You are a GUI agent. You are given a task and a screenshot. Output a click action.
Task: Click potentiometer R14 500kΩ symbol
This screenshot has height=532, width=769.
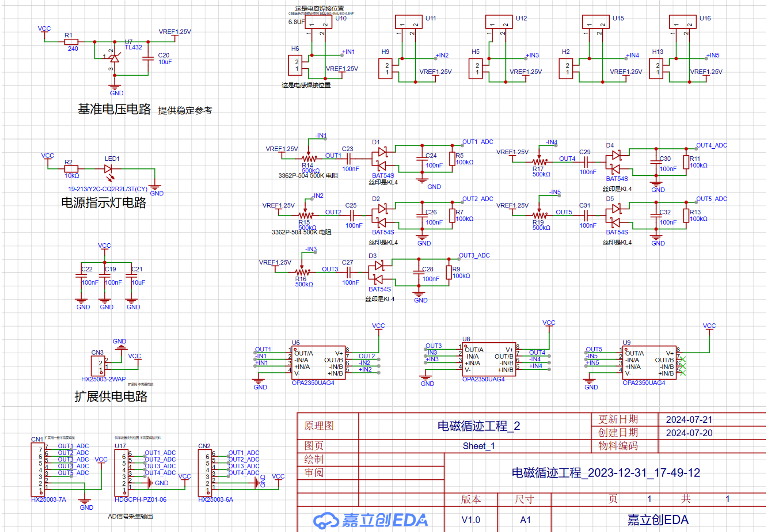[x=309, y=158]
